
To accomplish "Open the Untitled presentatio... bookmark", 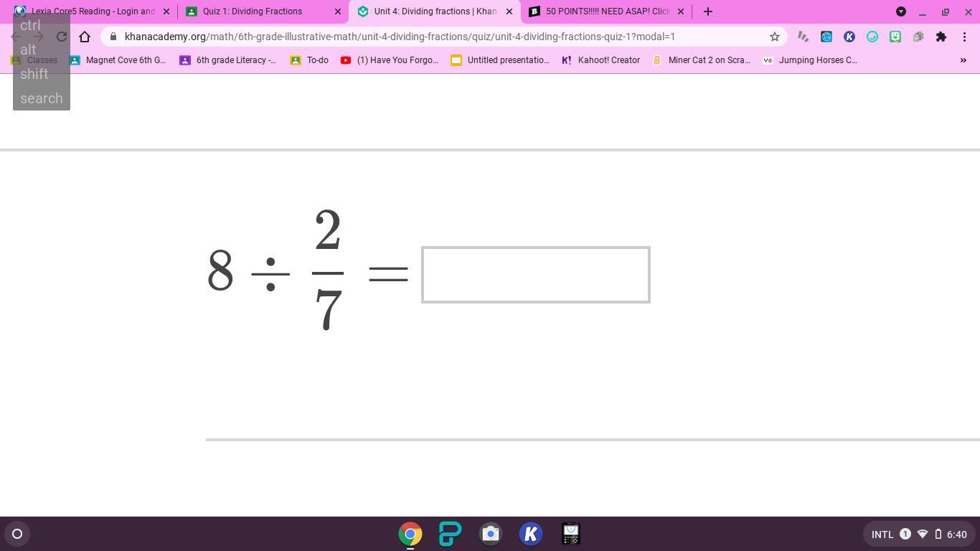I will [x=499, y=60].
